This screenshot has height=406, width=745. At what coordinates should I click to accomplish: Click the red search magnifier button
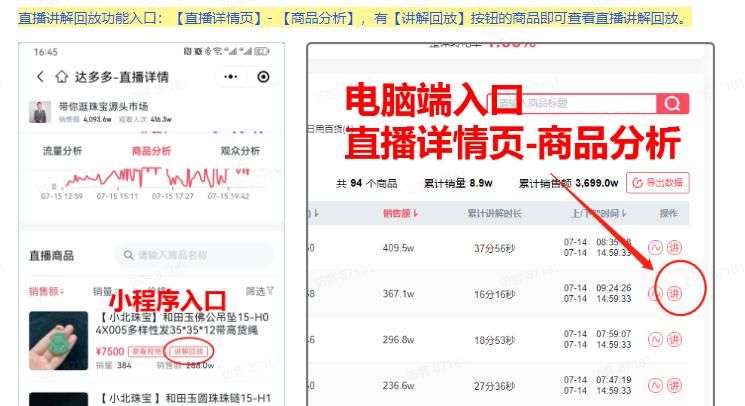[x=672, y=103]
